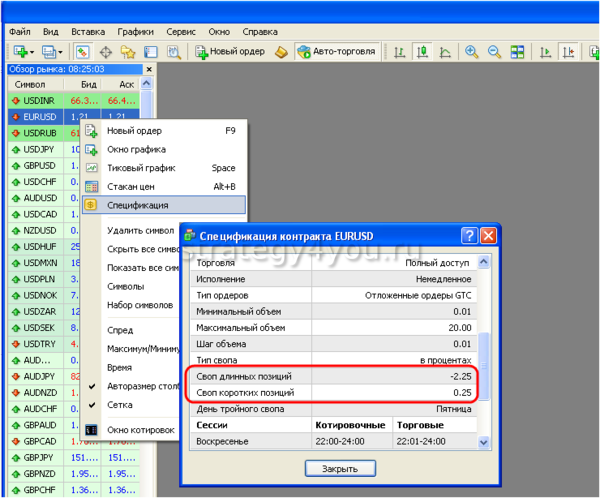Open Окно котировок from context menu

click(x=141, y=429)
